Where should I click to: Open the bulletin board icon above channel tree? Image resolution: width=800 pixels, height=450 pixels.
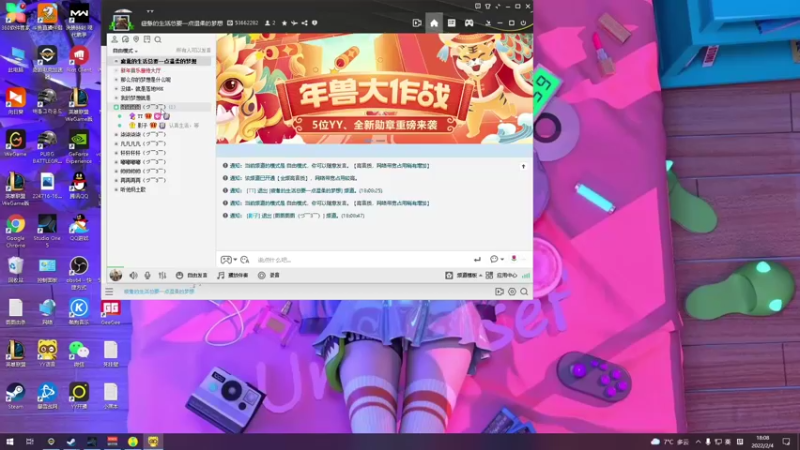point(147,39)
